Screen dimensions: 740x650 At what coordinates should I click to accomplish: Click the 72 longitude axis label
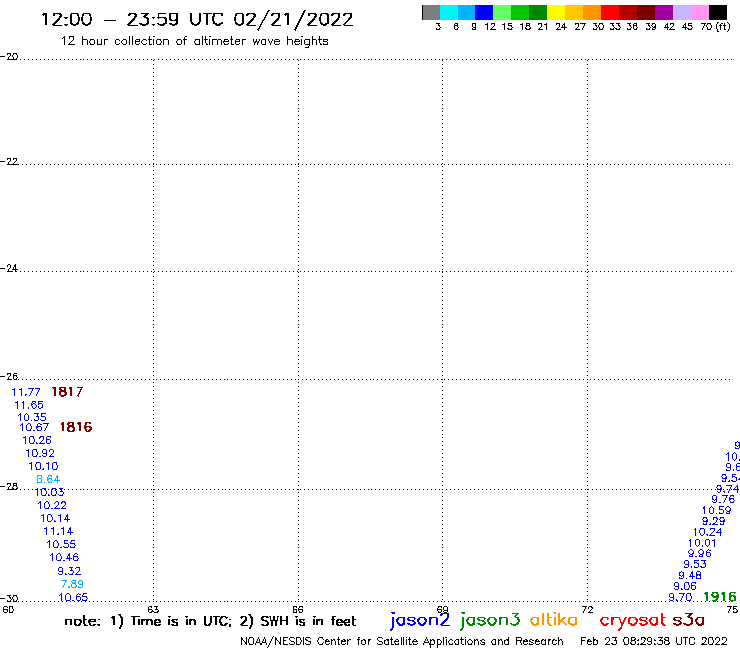pyautogui.click(x=587, y=609)
